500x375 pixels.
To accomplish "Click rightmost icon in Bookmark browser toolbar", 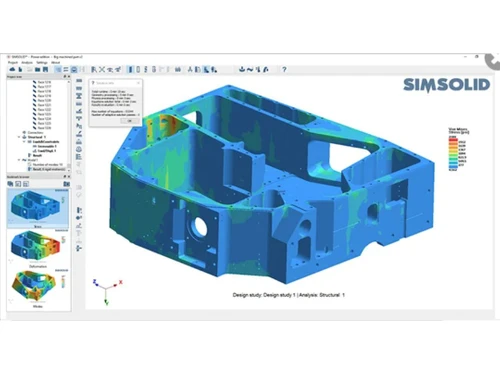I will tap(67, 184).
